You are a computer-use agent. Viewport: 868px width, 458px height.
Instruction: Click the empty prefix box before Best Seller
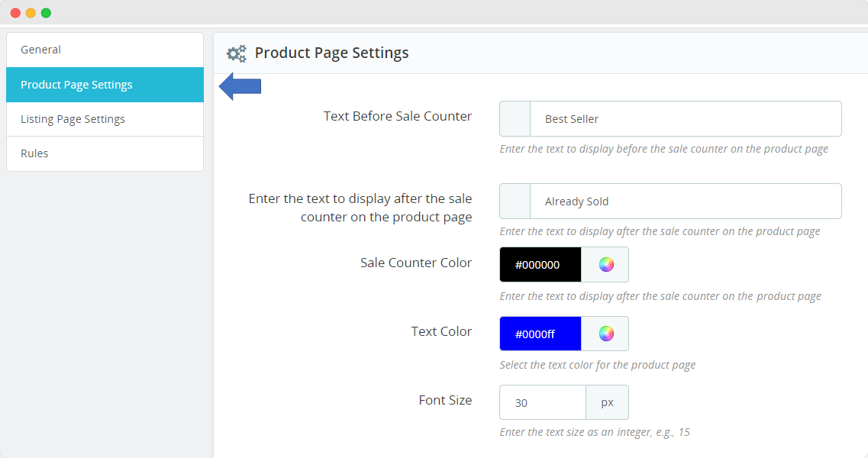tap(515, 119)
